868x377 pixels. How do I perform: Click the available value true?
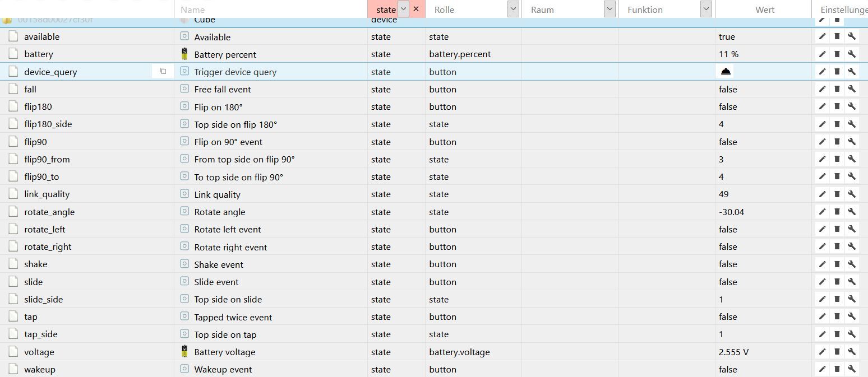[727, 37]
